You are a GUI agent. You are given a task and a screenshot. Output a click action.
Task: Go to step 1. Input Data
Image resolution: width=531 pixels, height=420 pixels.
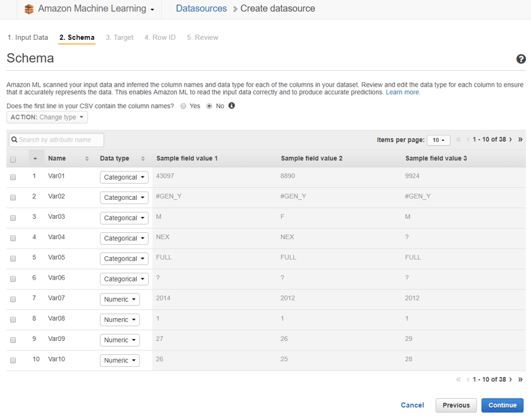point(28,37)
